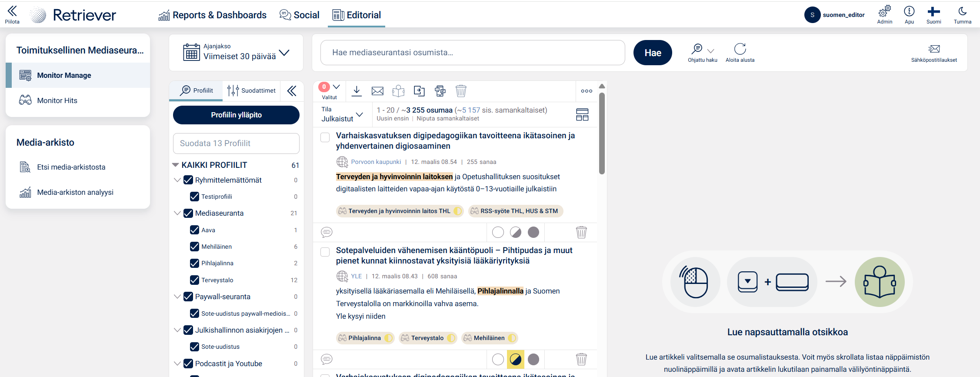The height and width of the screenshot is (377, 980).
Task: Collapse the KAIKKI PROFIILIT tree
Action: coord(176,165)
